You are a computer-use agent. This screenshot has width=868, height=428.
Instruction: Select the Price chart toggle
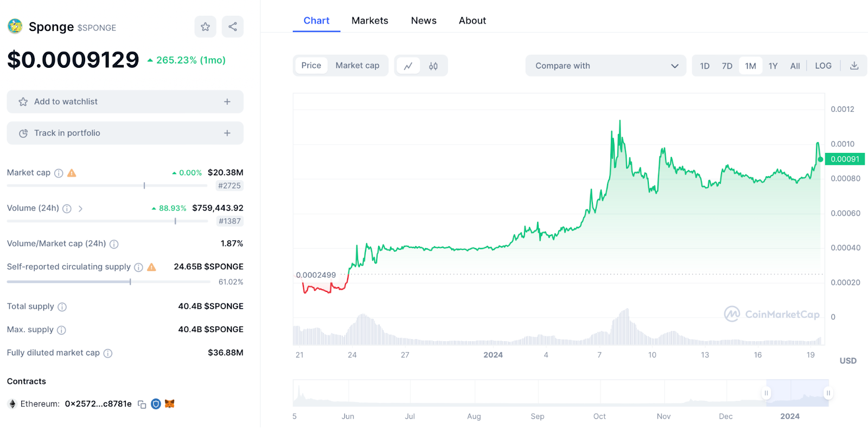311,66
